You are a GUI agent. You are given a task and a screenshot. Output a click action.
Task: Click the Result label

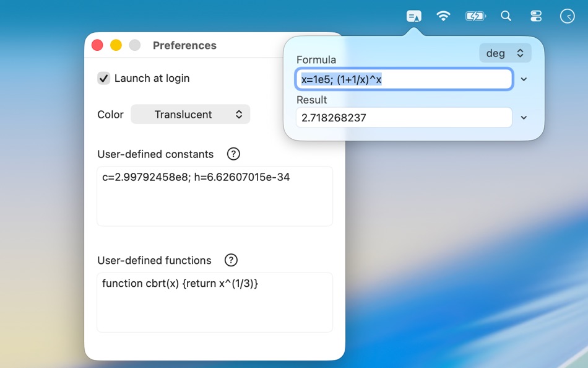(x=311, y=100)
